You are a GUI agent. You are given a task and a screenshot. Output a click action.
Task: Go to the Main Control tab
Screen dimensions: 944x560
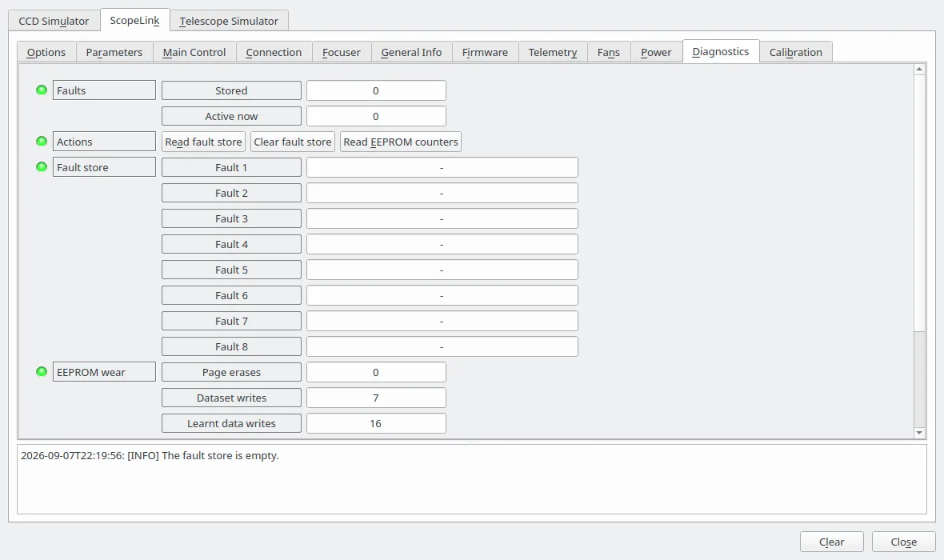pos(194,52)
